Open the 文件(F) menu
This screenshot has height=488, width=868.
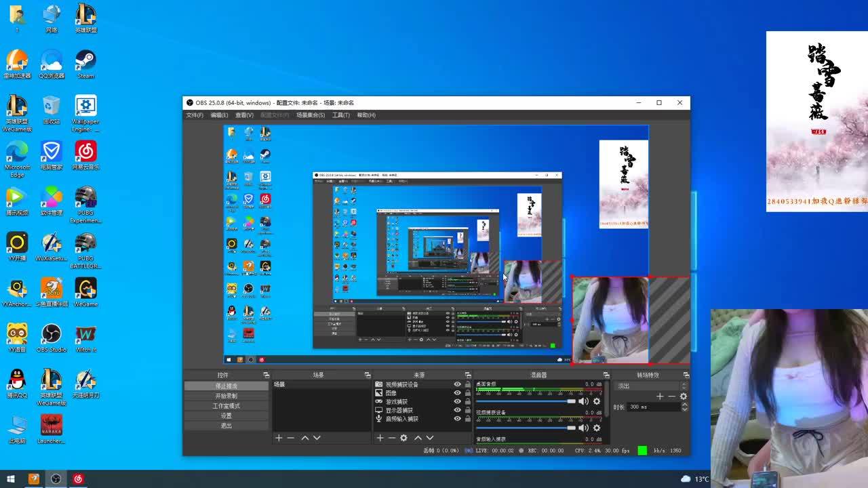(195, 115)
